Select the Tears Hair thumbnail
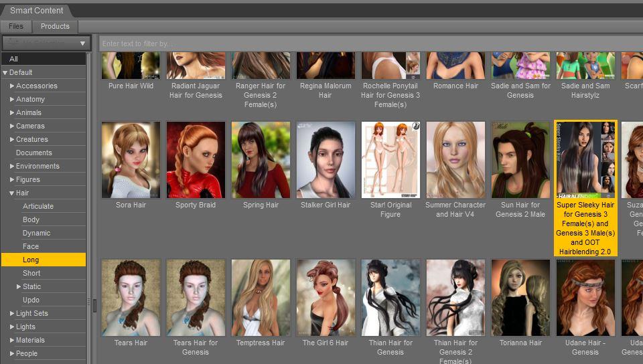 pyautogui.click(x=131, y=298)
